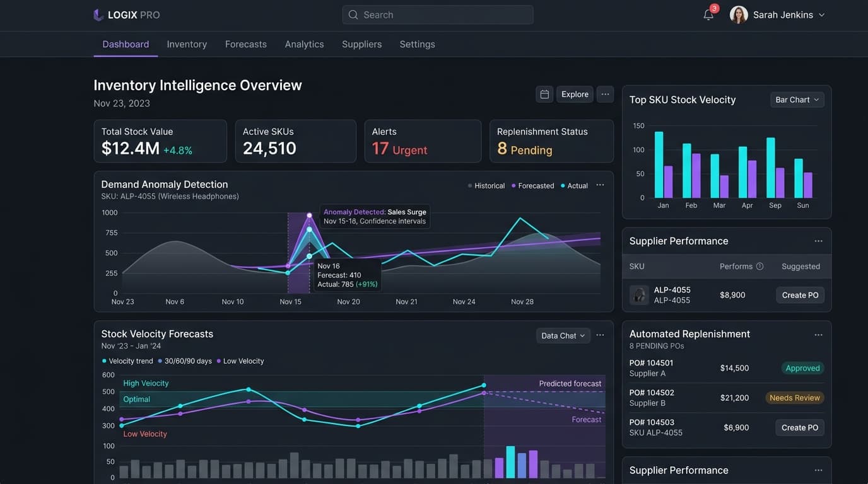The width and height of the screenshot is (868, 484).
Task: Click the ALP-4055 headphones product thumbnail
Action: [x=639, y=295]
